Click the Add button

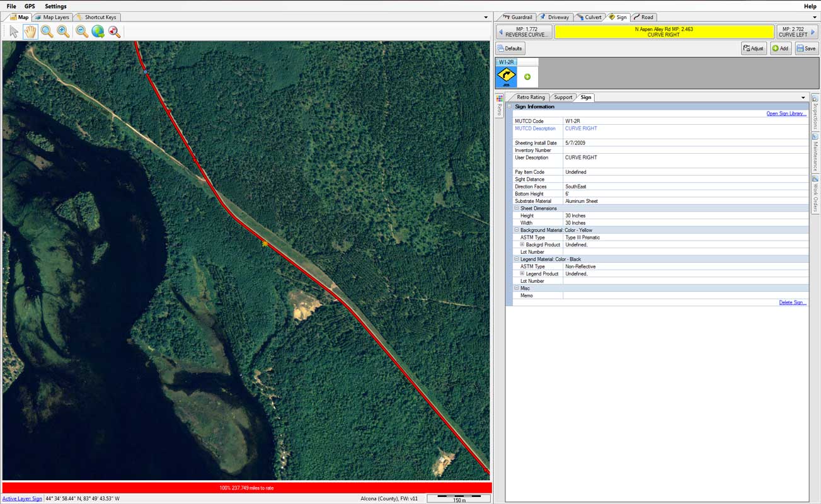pyautogui.click(x=781, y=49)
